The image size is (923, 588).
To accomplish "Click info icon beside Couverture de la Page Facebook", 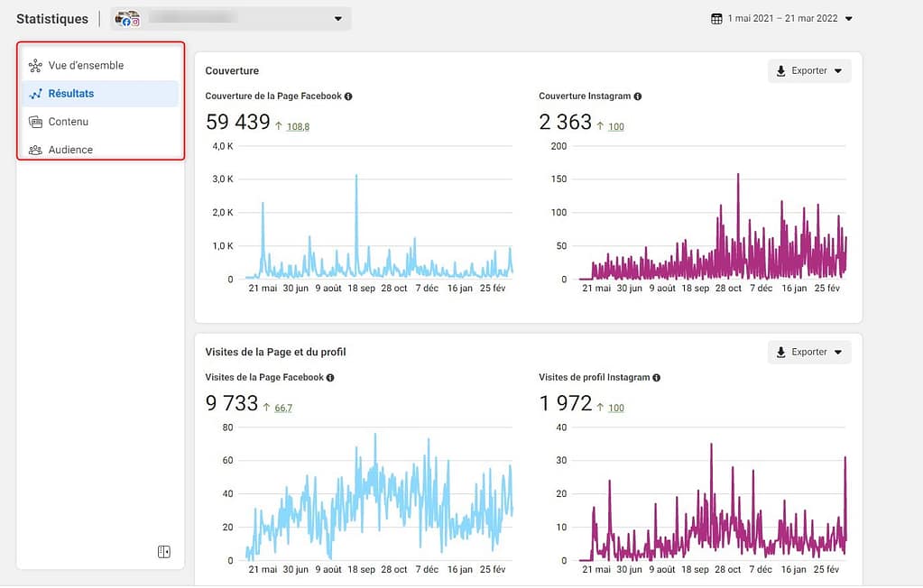I will pos(348,96).
